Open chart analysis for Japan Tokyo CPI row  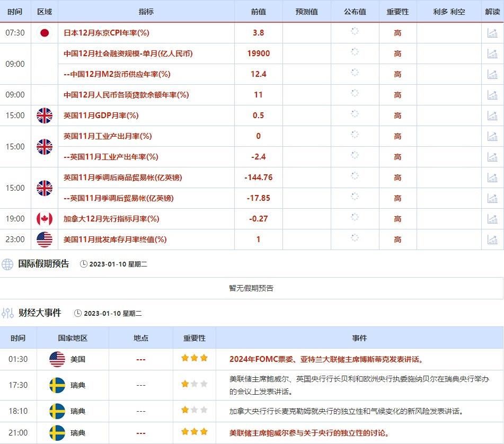click(492, 33)
